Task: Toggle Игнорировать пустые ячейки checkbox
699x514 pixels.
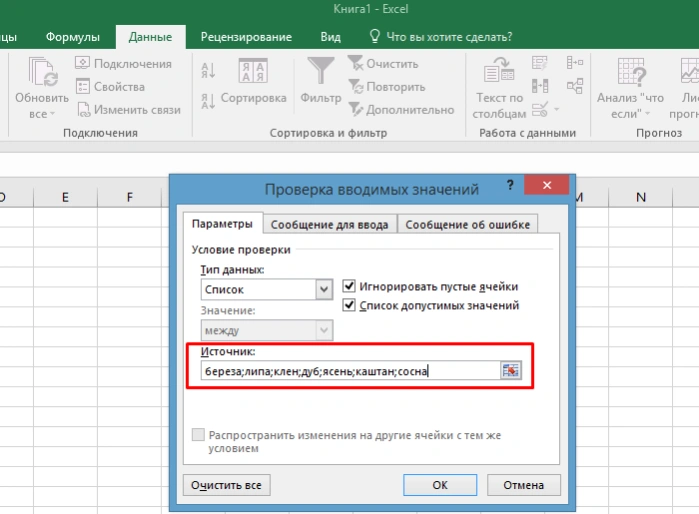Action: [x=349, y=286]
